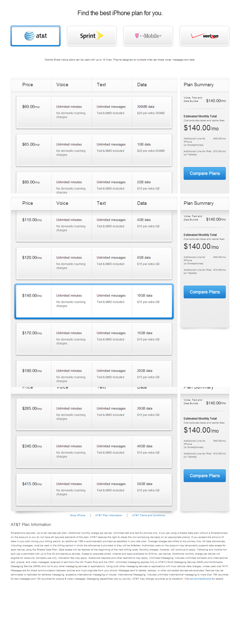The image size is (240, 644).
Task: Click 'Find the best iPhone plan for you.' heading
Action: click(120, 13)
